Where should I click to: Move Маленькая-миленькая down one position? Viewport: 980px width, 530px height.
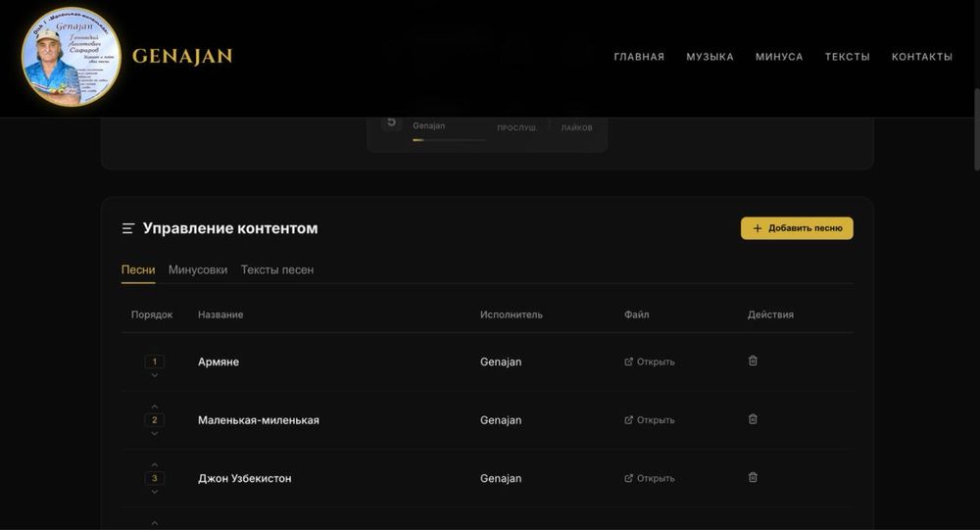tap(155, 433)
